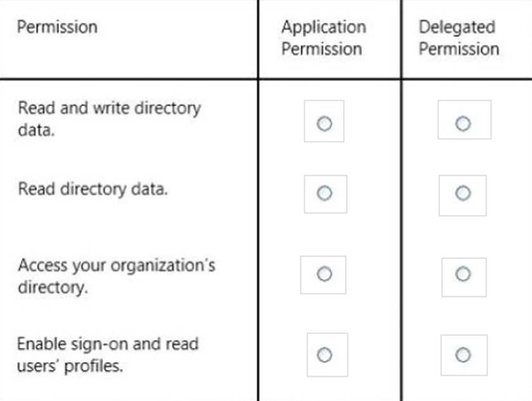
Task: Click the Read and write directory data label
Action: click(108, 118)
